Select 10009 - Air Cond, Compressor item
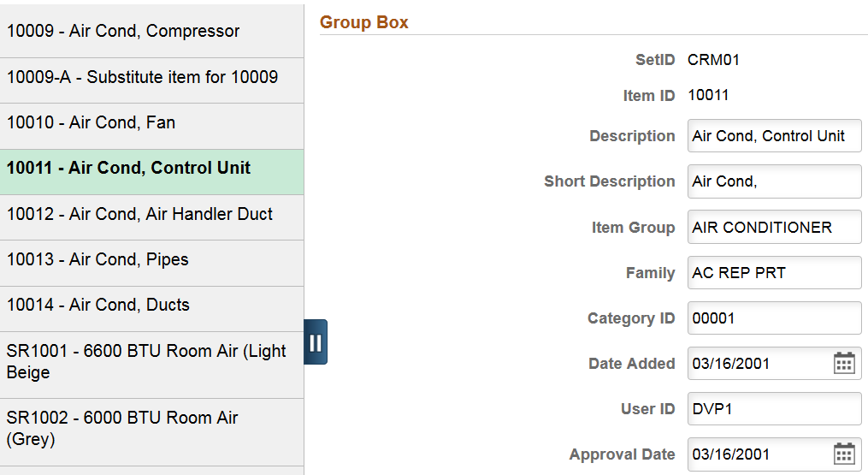 (151, 32)
